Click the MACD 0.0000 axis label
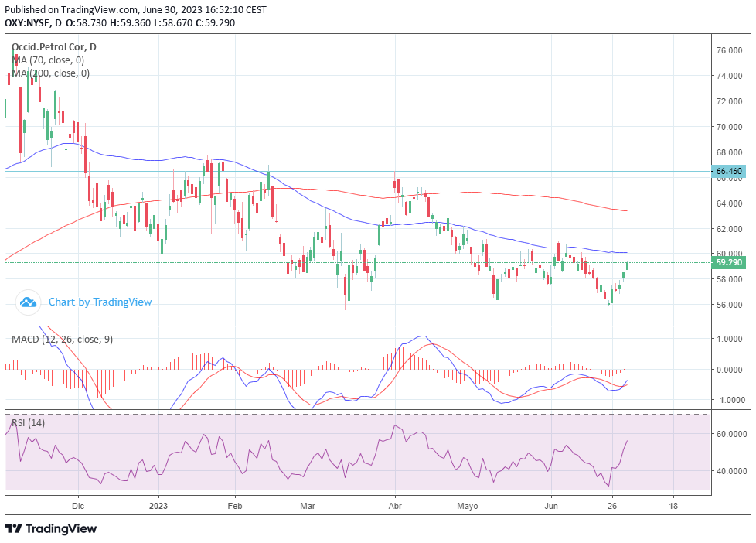 tap(729, 370)
